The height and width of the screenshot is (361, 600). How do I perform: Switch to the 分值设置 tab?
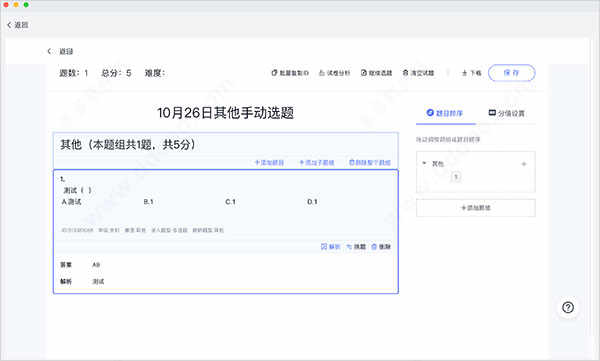click(507, 113)
